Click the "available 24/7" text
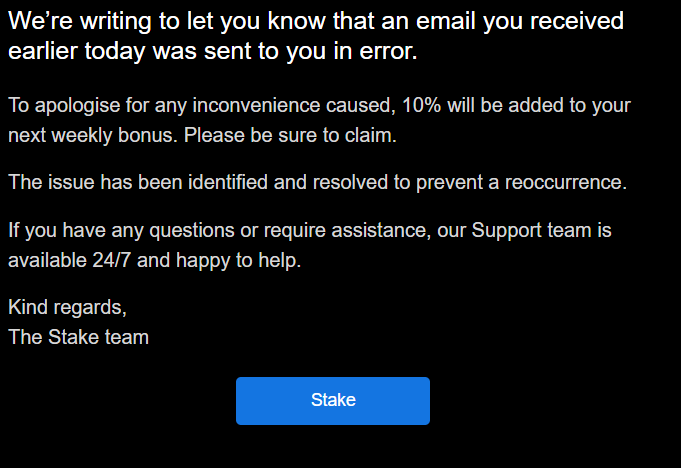The height and width of the screenshot is (468, 681). [62, 261]
